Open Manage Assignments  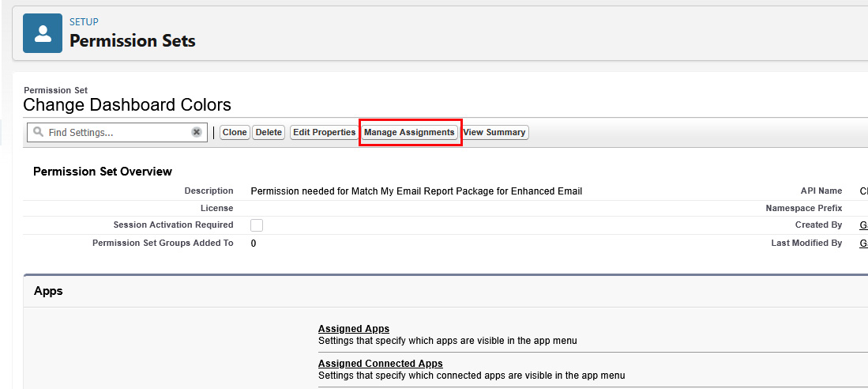coord(409,133)
